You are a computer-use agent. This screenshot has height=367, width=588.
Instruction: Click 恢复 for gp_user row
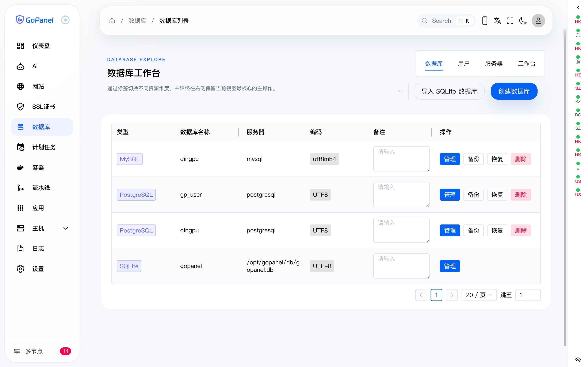pos(497,195)
